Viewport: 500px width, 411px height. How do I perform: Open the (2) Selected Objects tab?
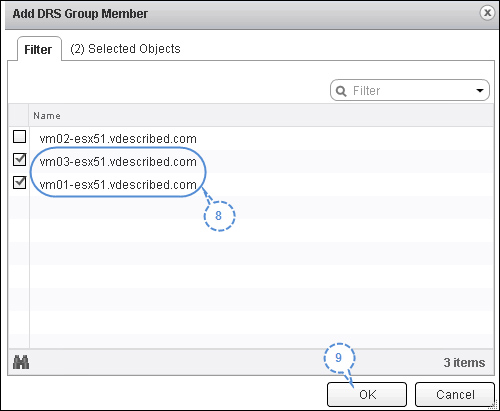point(125,49)
